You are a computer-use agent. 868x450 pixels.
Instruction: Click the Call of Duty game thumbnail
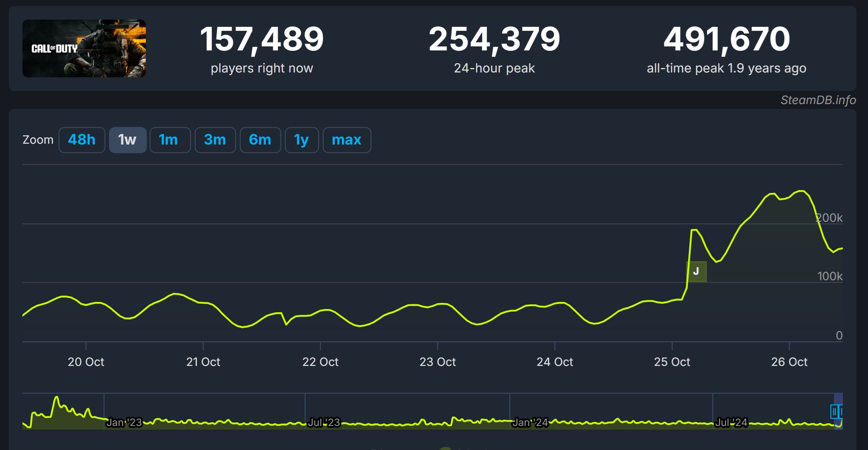(x=84, y=48)
